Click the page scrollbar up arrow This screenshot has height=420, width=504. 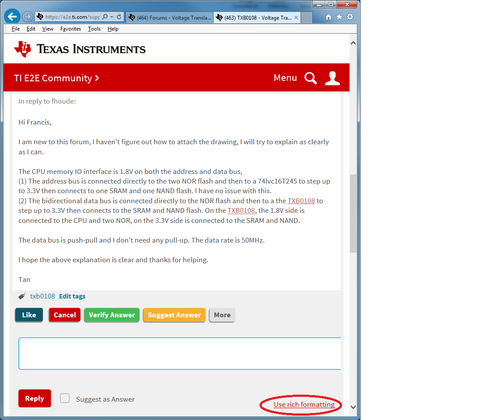[x=353, y=43]
